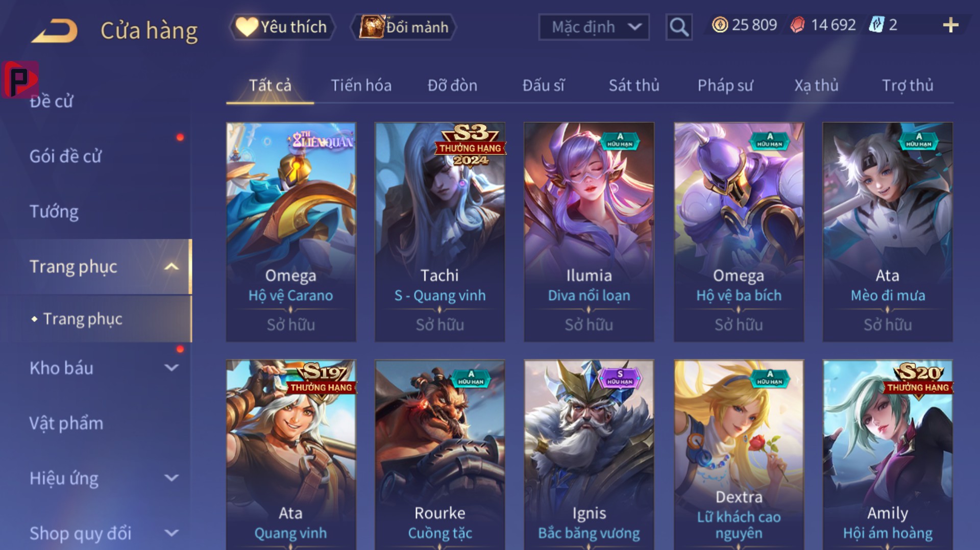The width and height of the screenshot is (980, 550).
Task: Collapse the Trang phục sidebar section
Action: tap(172, 266)
